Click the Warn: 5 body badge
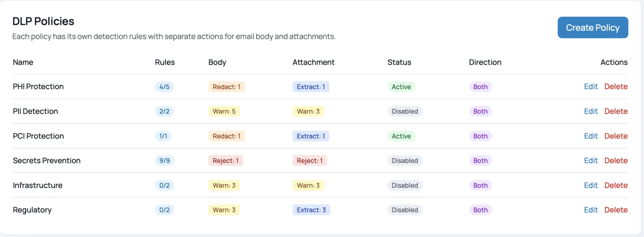Viewport: 644px width, 237px height. (x=224, y=111)
